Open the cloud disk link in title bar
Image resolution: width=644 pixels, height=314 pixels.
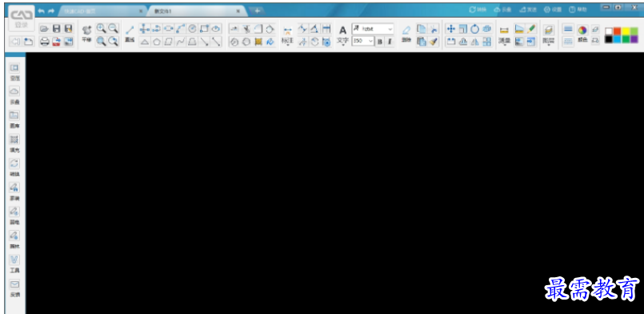point(502,10)
